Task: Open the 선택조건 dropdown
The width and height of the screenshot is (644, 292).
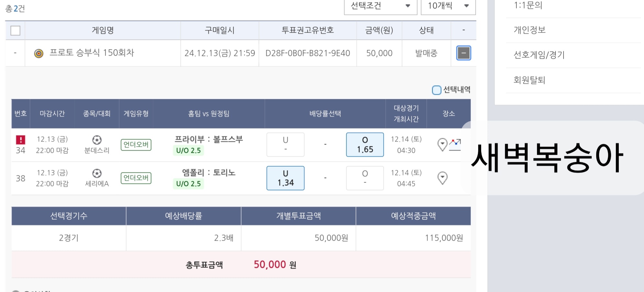Action: 380,6
